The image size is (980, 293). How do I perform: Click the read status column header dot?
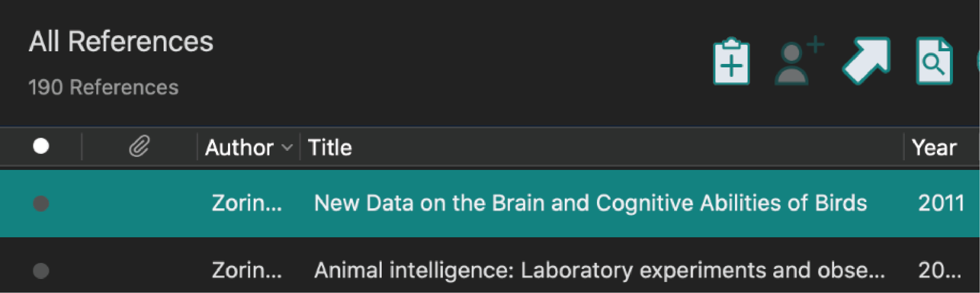pyautogui.click(x=41, y=146)
